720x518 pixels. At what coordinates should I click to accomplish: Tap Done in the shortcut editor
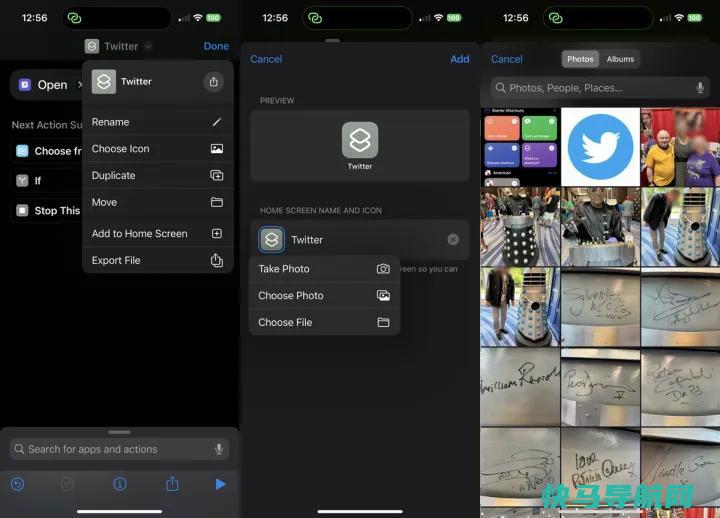(216, 46)
